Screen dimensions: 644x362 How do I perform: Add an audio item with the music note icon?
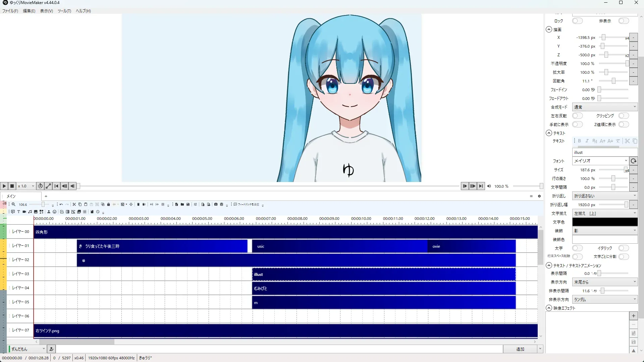coord(30,212)
